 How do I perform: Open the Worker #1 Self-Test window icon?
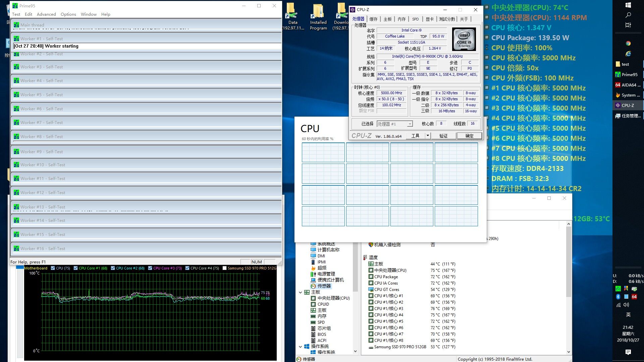tap(16, 39)
